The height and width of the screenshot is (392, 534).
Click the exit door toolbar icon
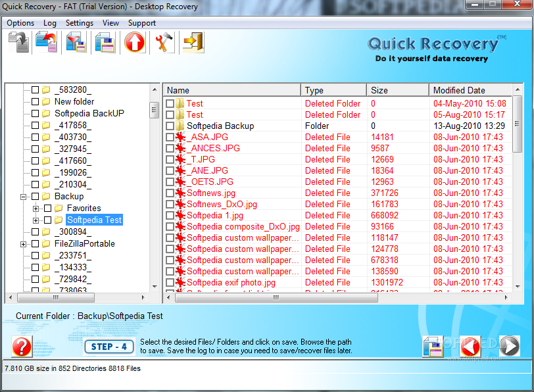point(193,42)
